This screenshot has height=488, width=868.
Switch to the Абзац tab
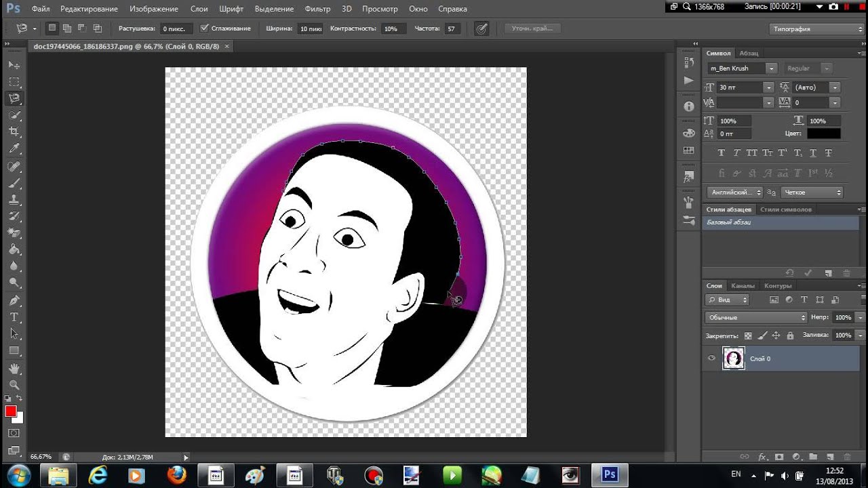click(749, 53)
